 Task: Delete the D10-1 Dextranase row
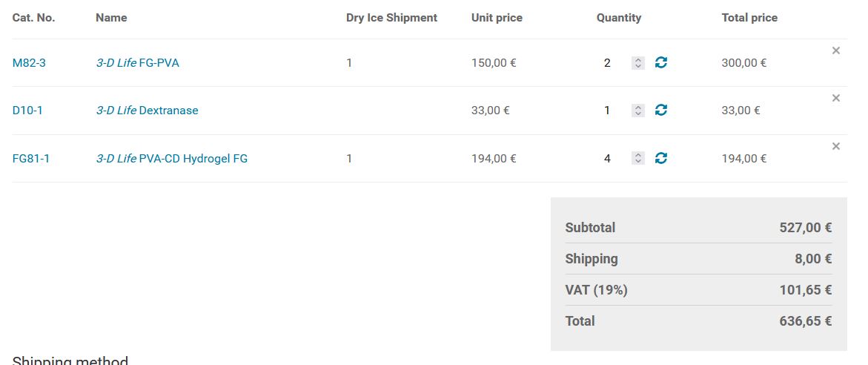836,98
